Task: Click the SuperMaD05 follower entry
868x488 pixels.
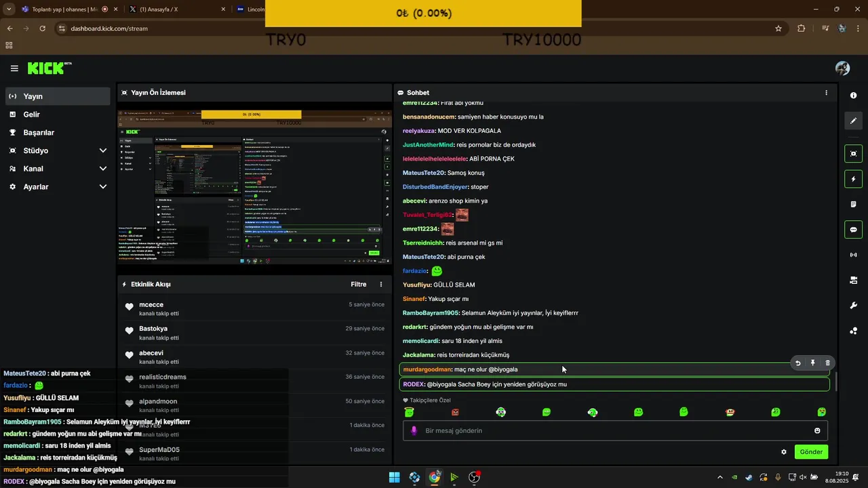Action: tap(254, 453)
